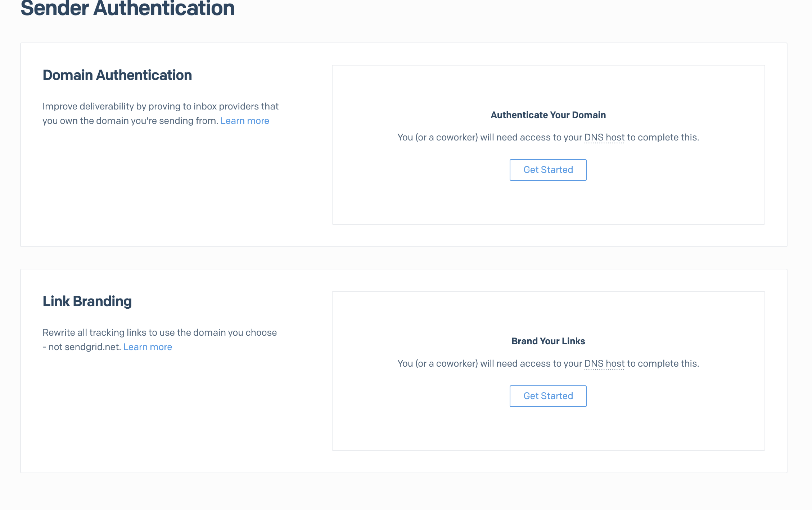Click the 'Improve deliverability by proving' description text
This screenshot has width=812, height=510.
[x=161, y=113]
